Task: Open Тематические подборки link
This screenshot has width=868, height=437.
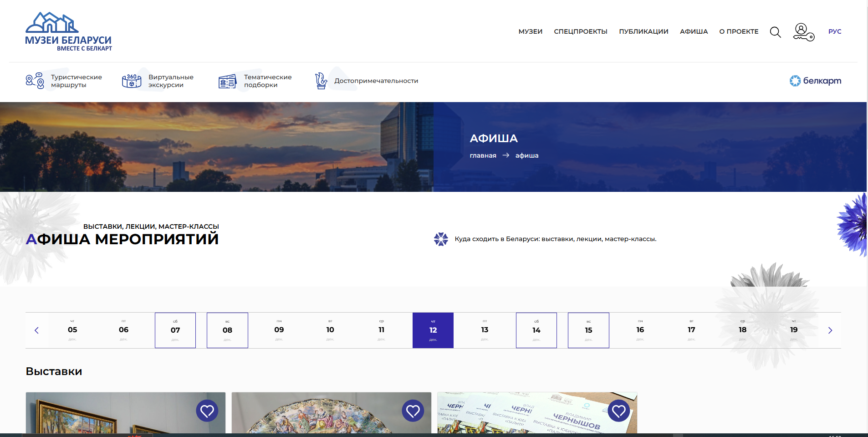Action: point(268,81)
